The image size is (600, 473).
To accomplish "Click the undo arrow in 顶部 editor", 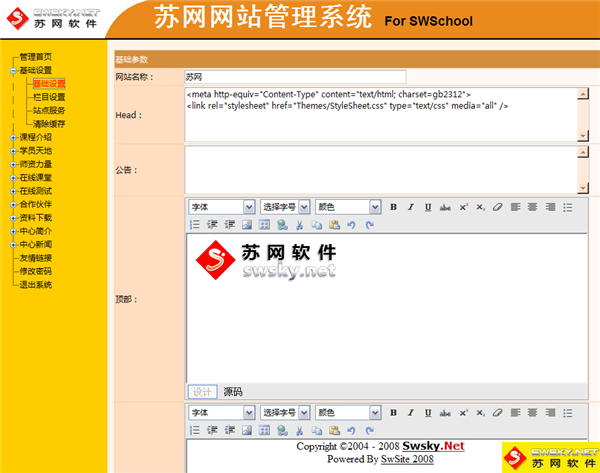I will click(351, 225).
